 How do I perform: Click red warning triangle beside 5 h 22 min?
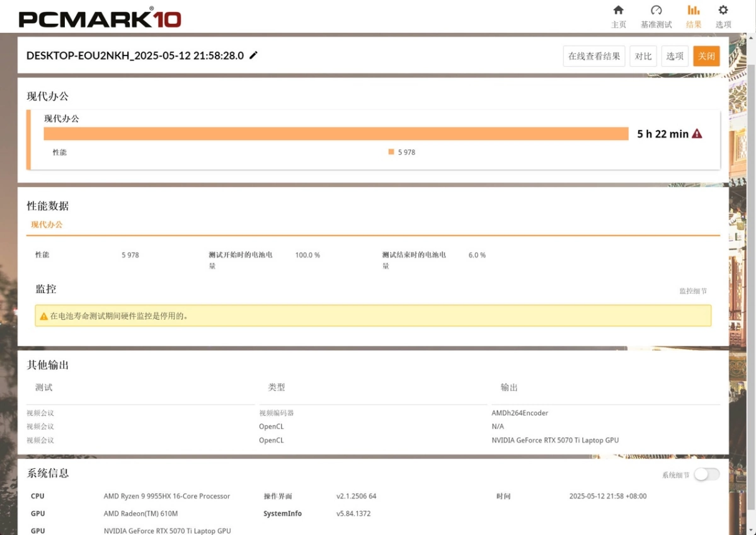[x=697, y=134]
